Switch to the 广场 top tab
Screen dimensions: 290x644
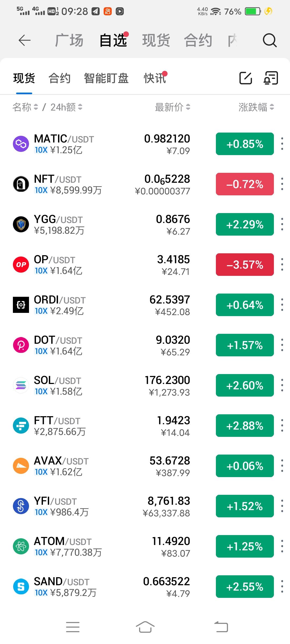click(x=69, y=41)
